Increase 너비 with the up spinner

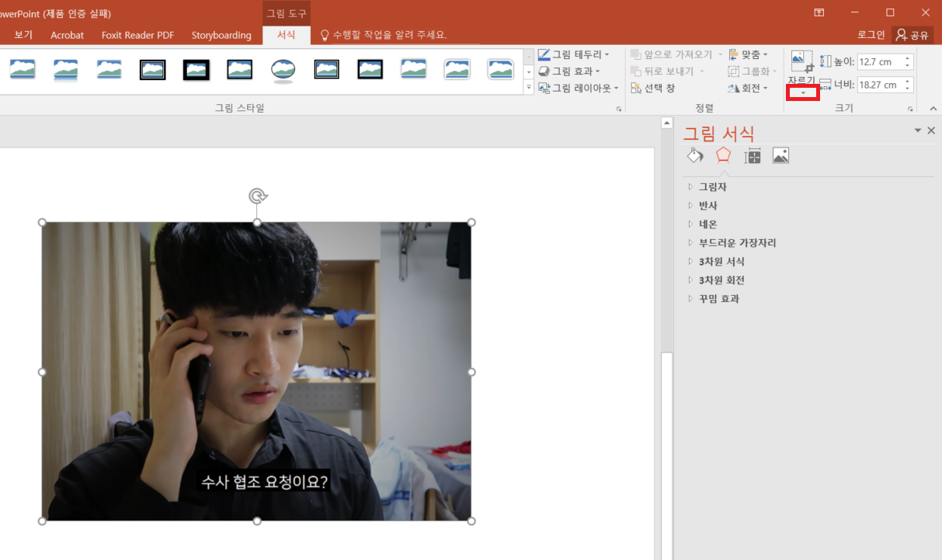click(907, 81)
